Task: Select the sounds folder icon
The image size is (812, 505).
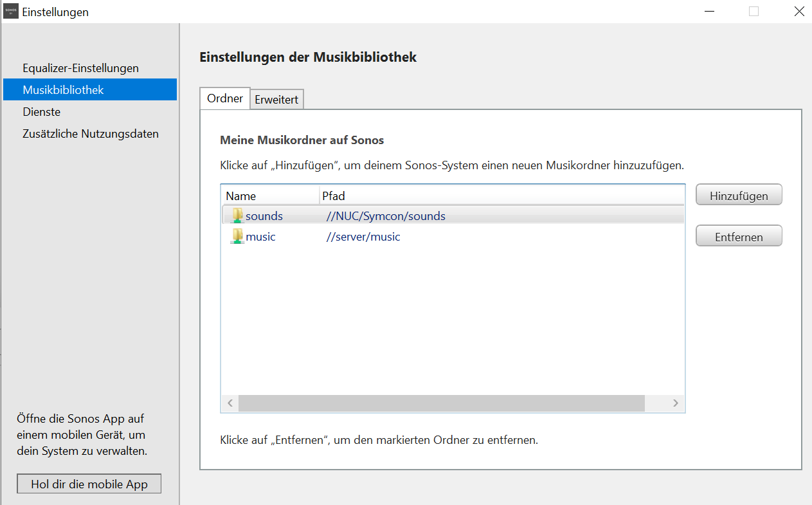Action: point(237,216)
